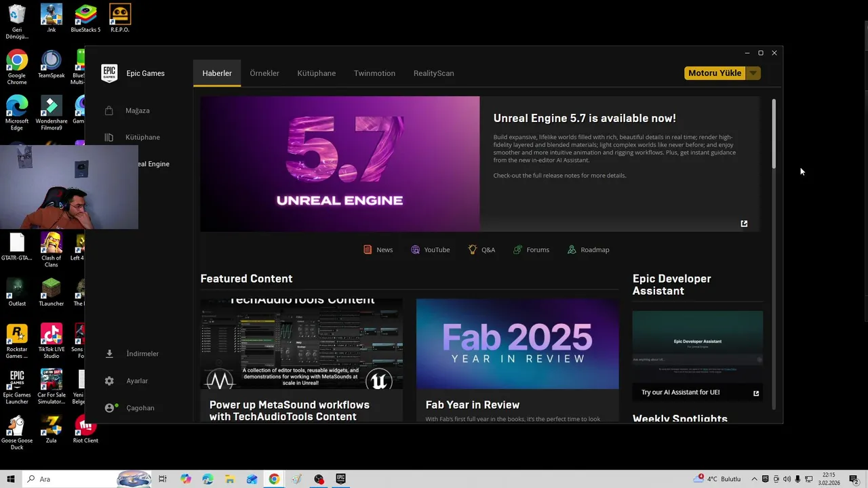
Task: Switch to the Kütüphane top tab
Action: coord(317,73)
